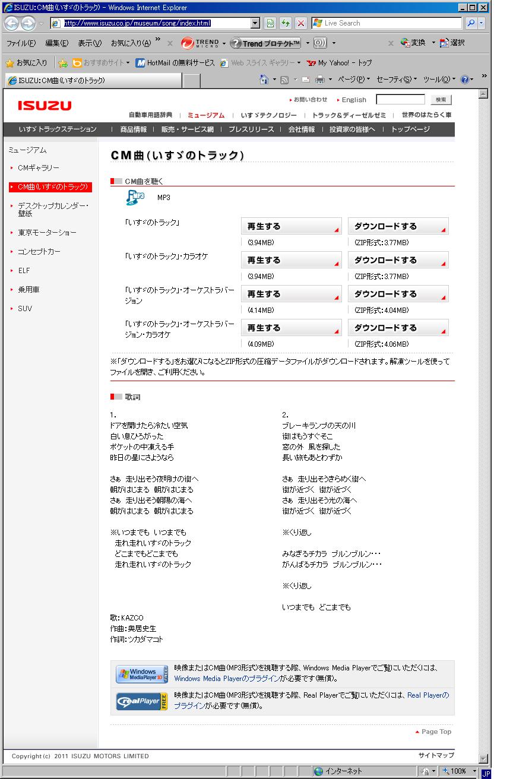The width and height of the screenshot is (532, 779).
Task: Open 自動車用語辞典 in top navigation
Action: pos(150,115)
